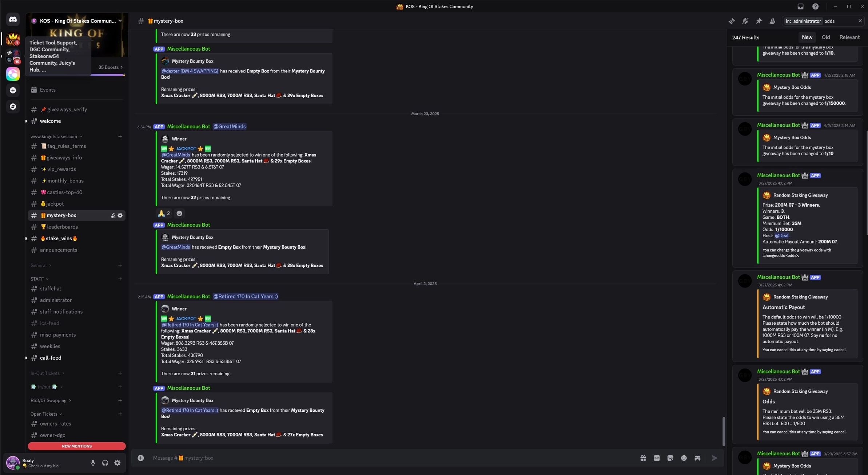This screenshot has height=475, width=868.
Task: Open the colorful gradient server icon
Action: coord(13,74)
